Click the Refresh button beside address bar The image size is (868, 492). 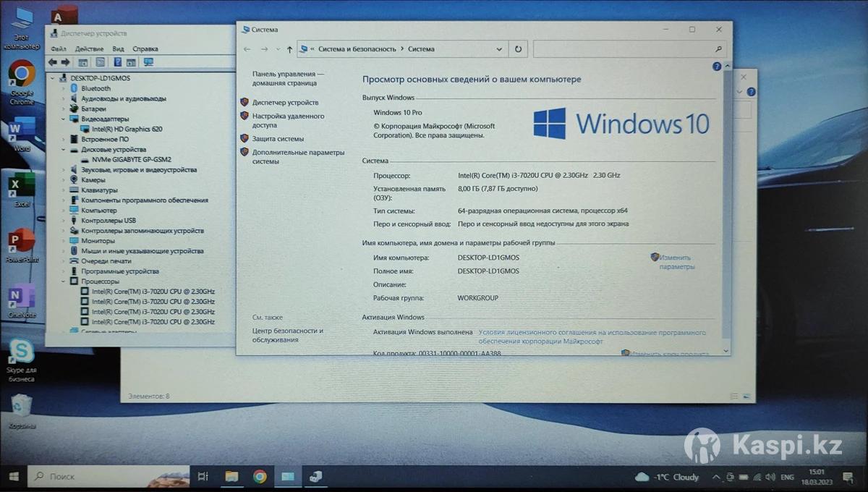(517, 49)
